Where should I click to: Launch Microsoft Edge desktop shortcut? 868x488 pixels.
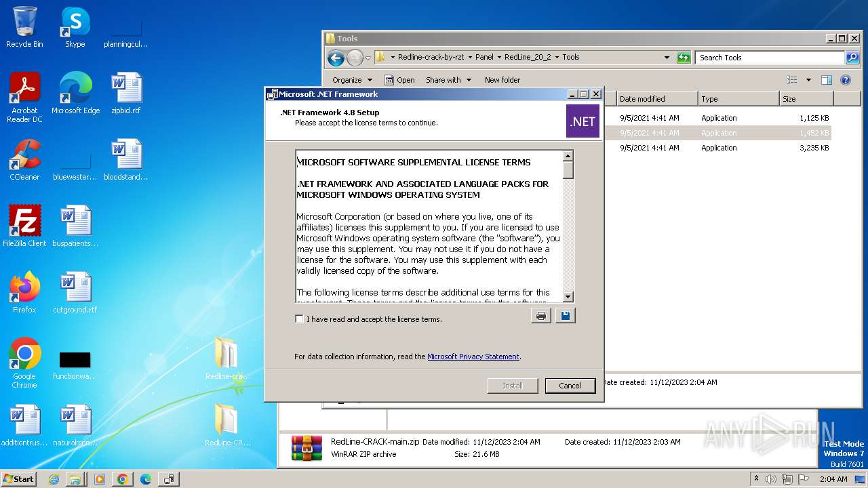75,94
